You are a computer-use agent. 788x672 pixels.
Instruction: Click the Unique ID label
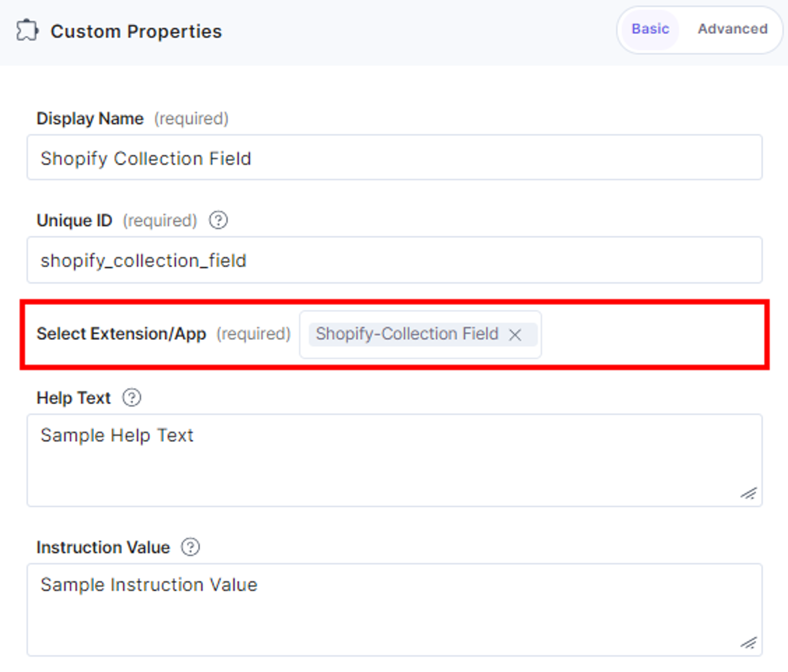tap(74, 221)
